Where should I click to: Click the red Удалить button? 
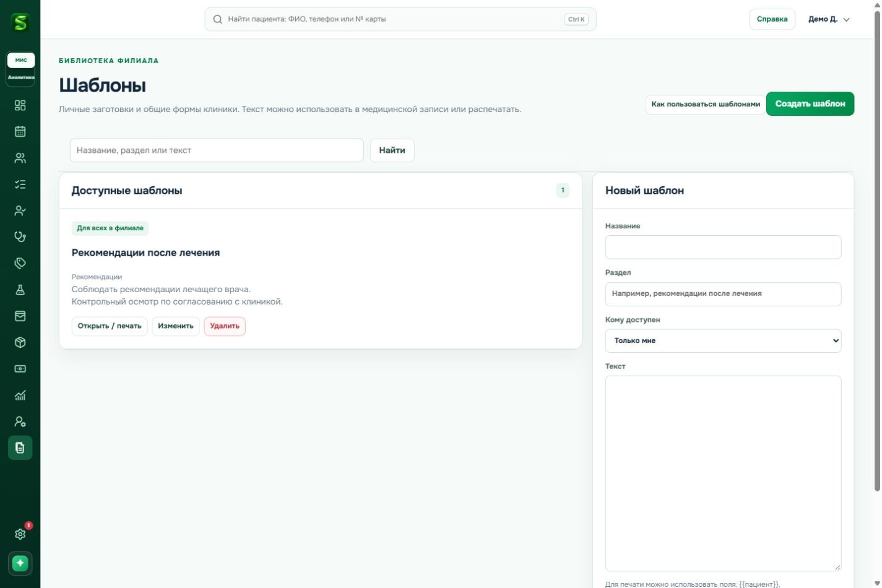tap(225, 326)
